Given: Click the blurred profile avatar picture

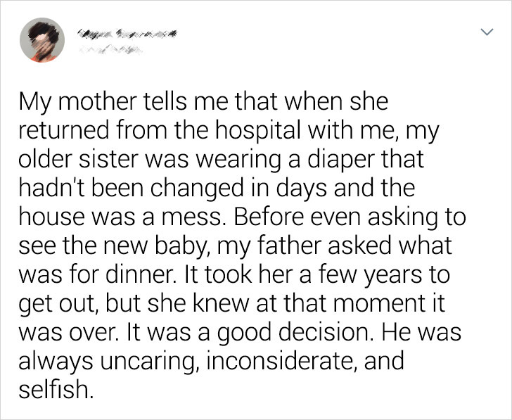Looking at the screenshot, I should coord(42,40).
